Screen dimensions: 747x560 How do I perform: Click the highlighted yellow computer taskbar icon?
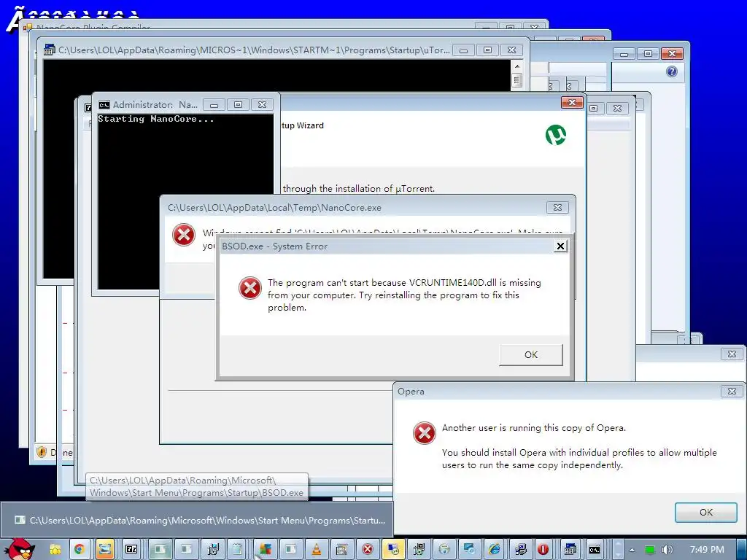point(393,550)
